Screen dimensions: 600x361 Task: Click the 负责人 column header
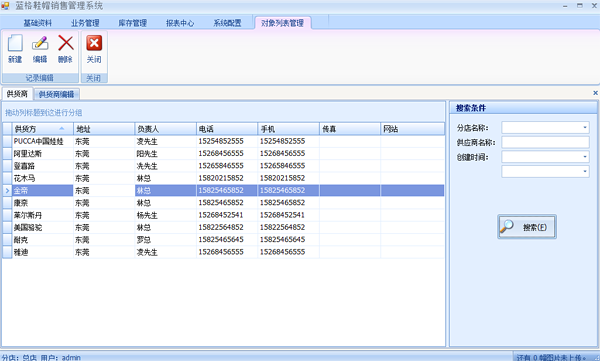coord(166,129)
